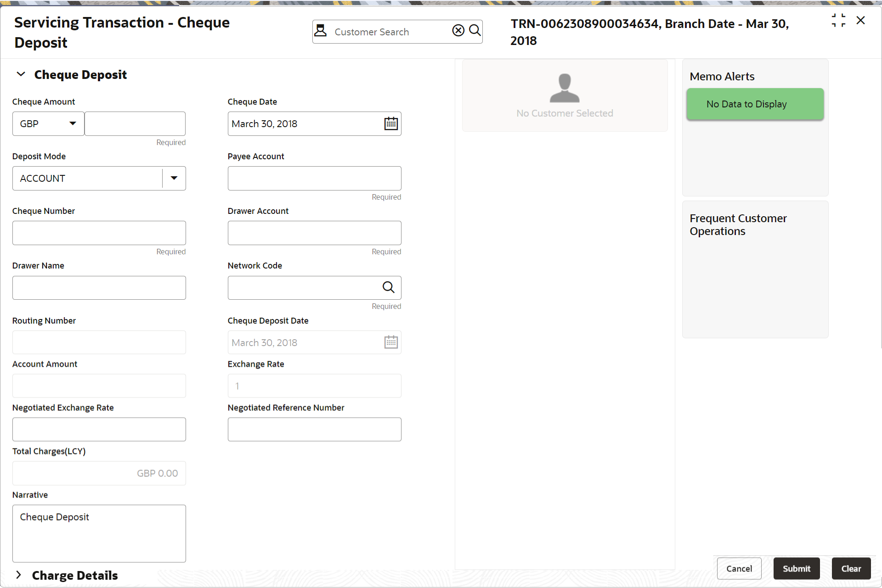882x588 pixels.
Task: Expand the Charge Details section
Action: click(19, 575)
